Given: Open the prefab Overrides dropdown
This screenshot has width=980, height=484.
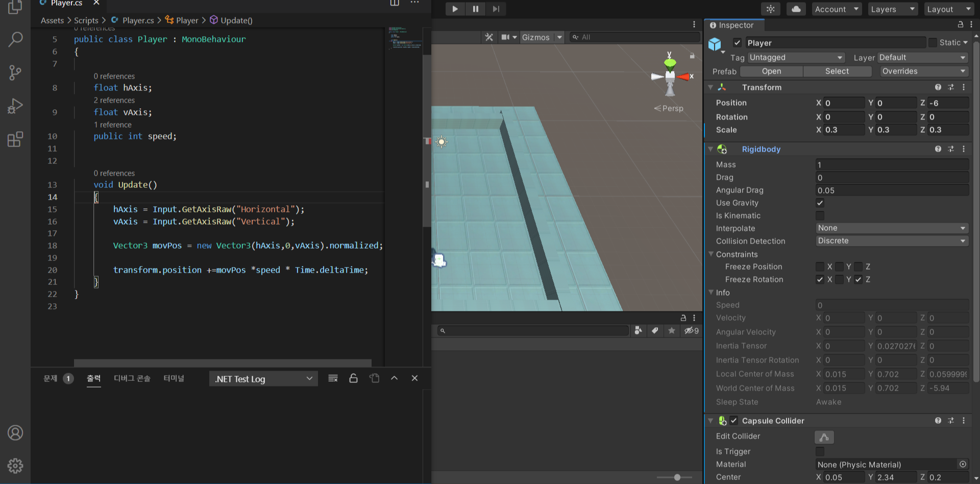Looking at the screenshot, I should [924, 71].
